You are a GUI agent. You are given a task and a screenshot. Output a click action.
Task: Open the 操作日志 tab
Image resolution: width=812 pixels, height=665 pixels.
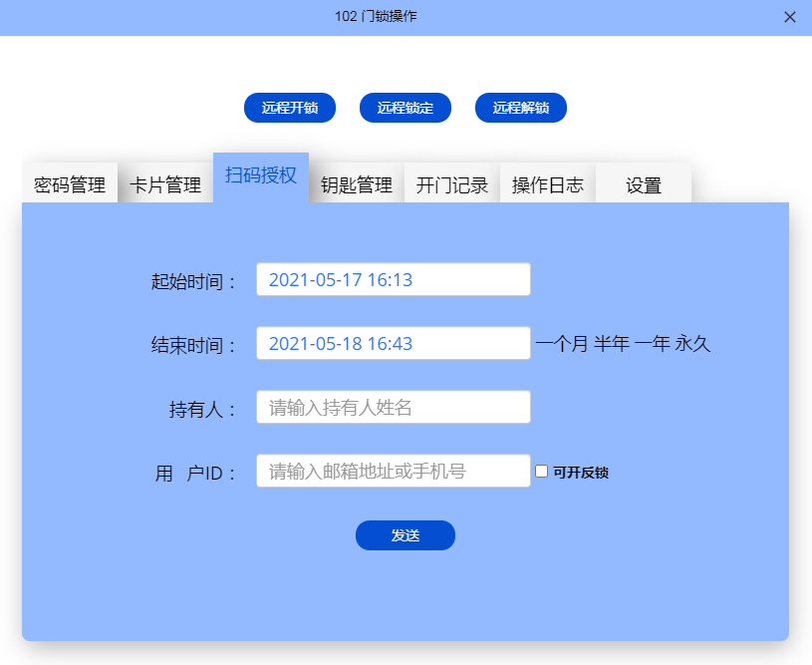point(548,185)
